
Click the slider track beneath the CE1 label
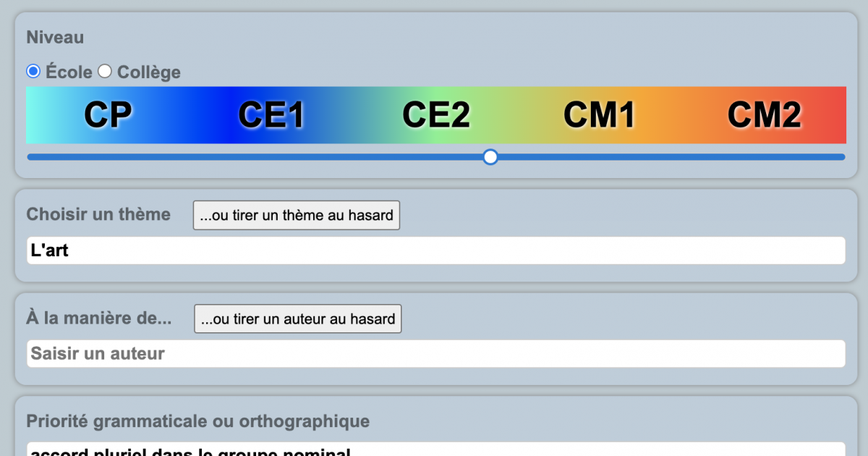tap(271, 157)
